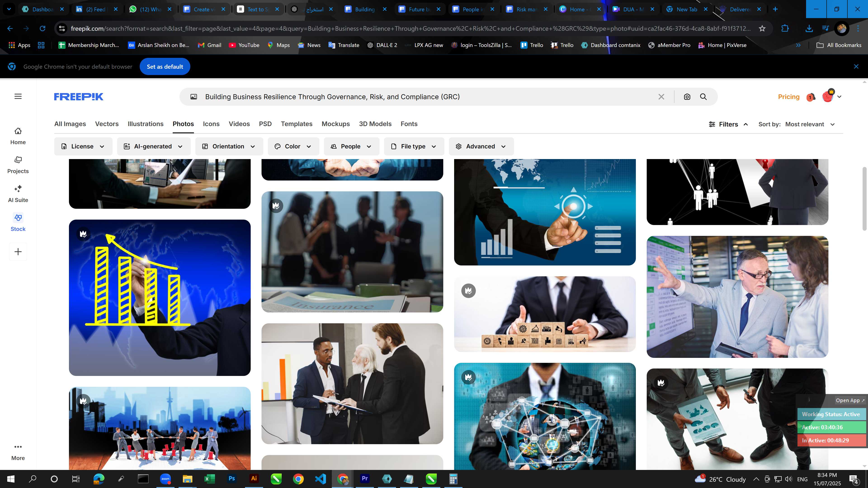Open Gmail bookmark
This screenshot has height=488, width=868.
coord(209,45)
